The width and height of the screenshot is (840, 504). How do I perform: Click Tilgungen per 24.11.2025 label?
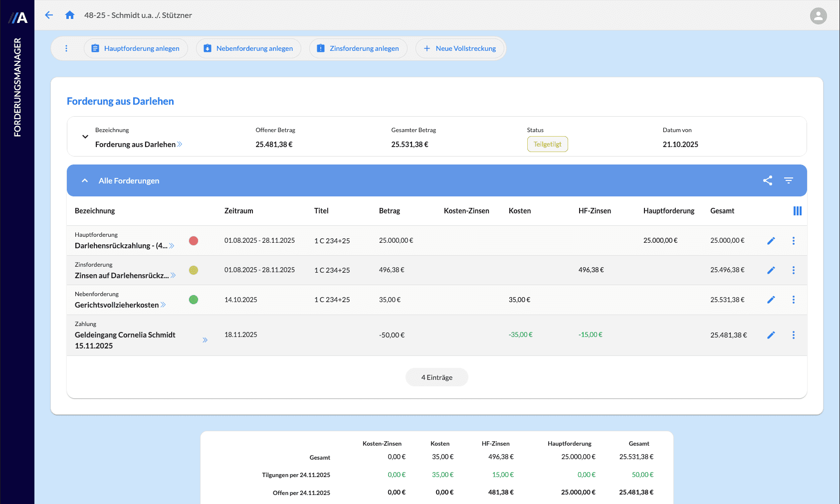296,475
